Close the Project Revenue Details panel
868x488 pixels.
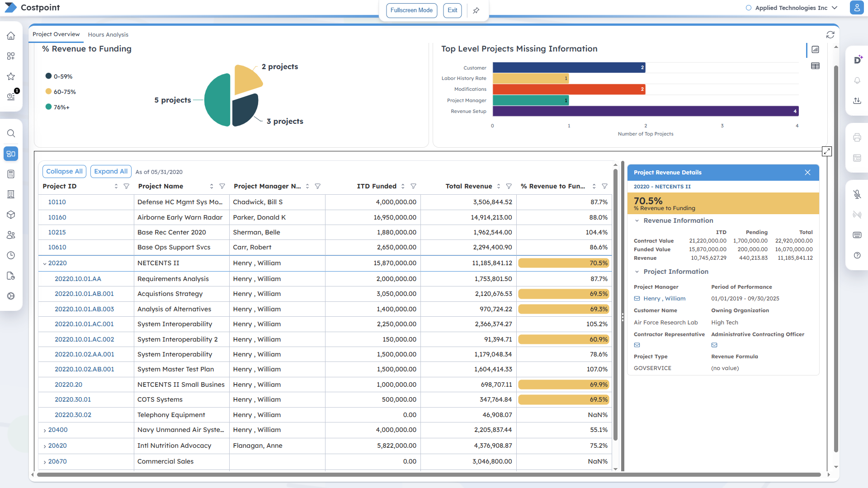click(807, 173)
